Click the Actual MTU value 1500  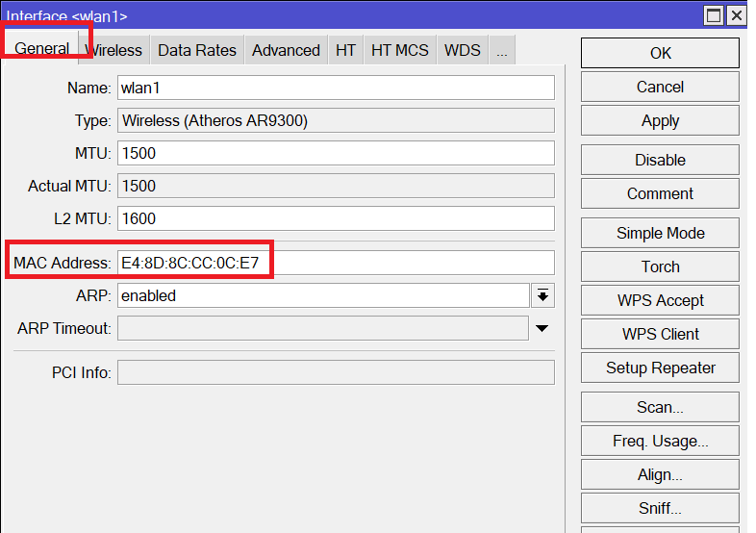[x=336, y=187]
